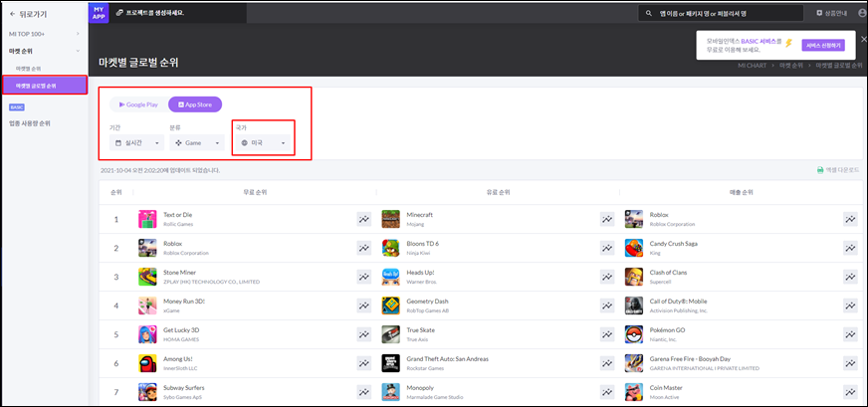Open trend chart for revenue-rank Roblox
The width and height of the screenshot is (868, 407).
click(x=850, y=219)
